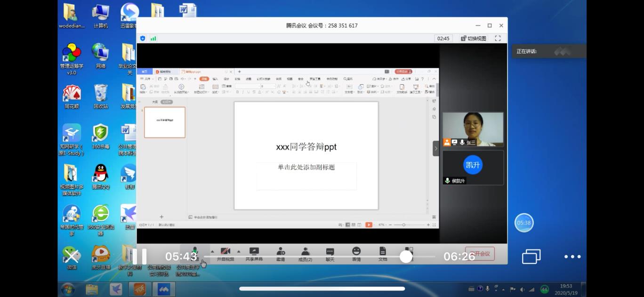Toggle the microphone mute in meeting toolbar
The height and width of the screenshot is (297, 644).
point(195,251)
